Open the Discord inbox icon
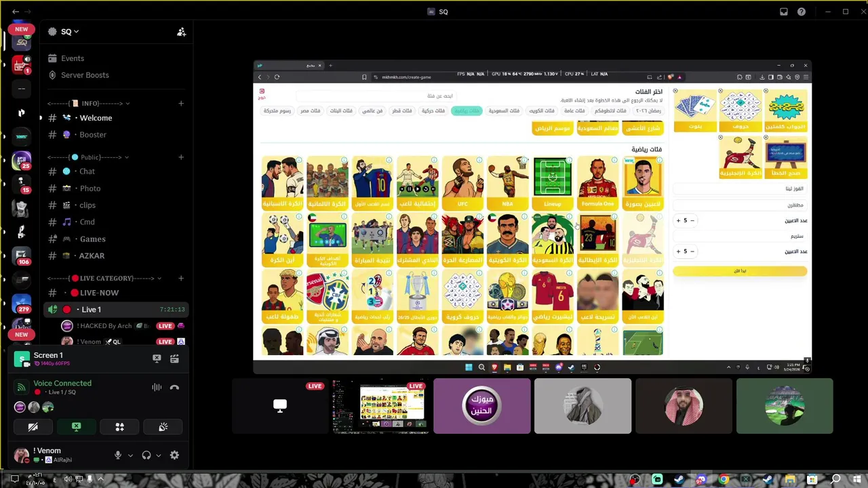Image resolution: width=868 pixels, height=488 pixels. point(784,12)
